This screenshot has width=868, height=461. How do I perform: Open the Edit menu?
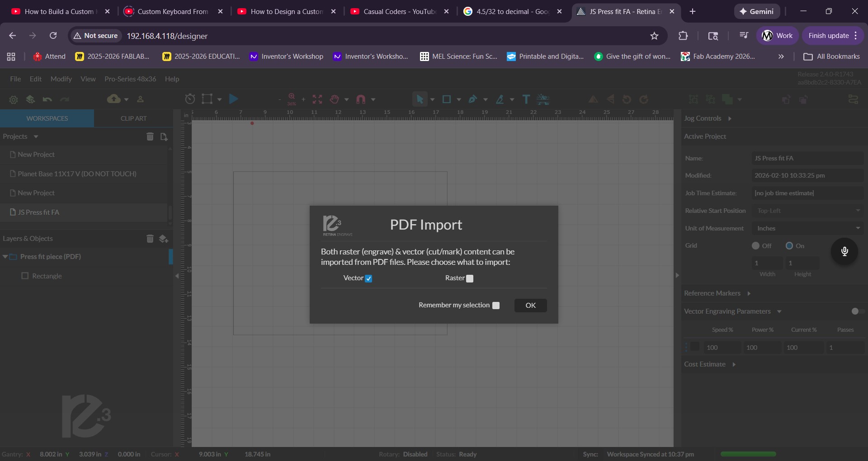coord(36,79)
